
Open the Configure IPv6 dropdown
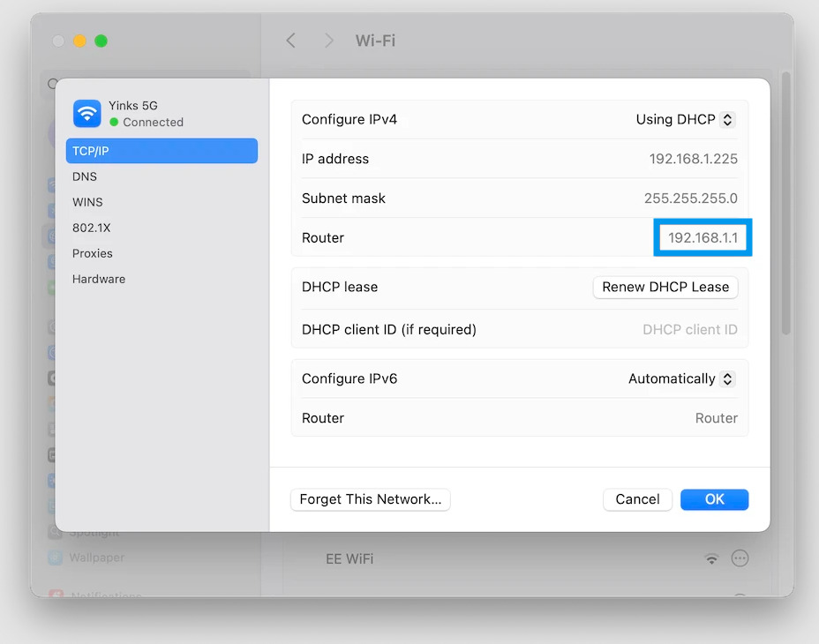680,378
